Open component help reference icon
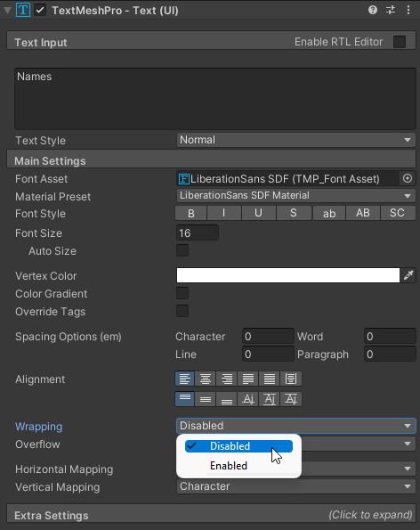The width and height of the screenshot is (420, 530). pos(373,10)
